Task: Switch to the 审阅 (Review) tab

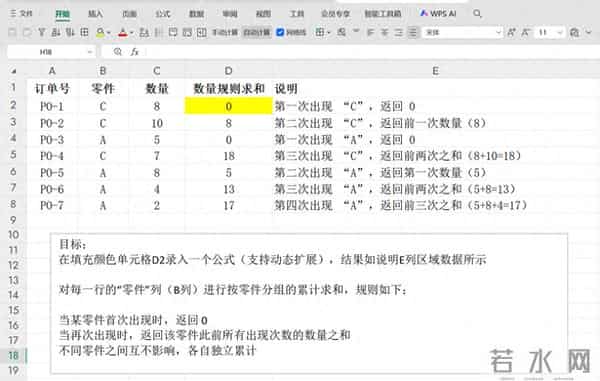Action: pyautogui.click(x=230, y=14)
